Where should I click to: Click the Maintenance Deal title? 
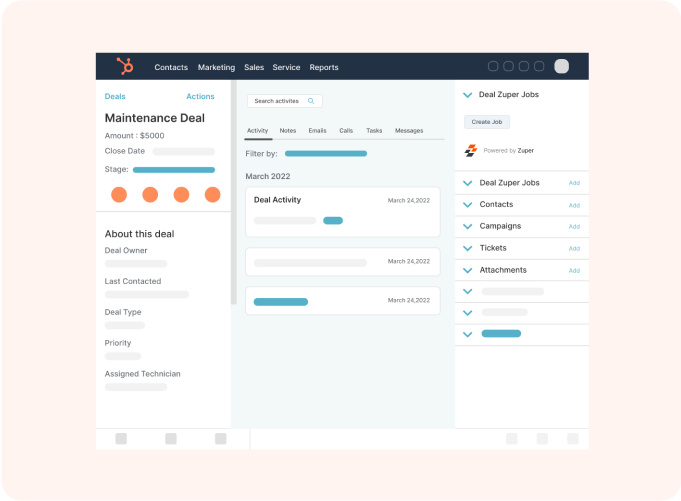(155, 118)
